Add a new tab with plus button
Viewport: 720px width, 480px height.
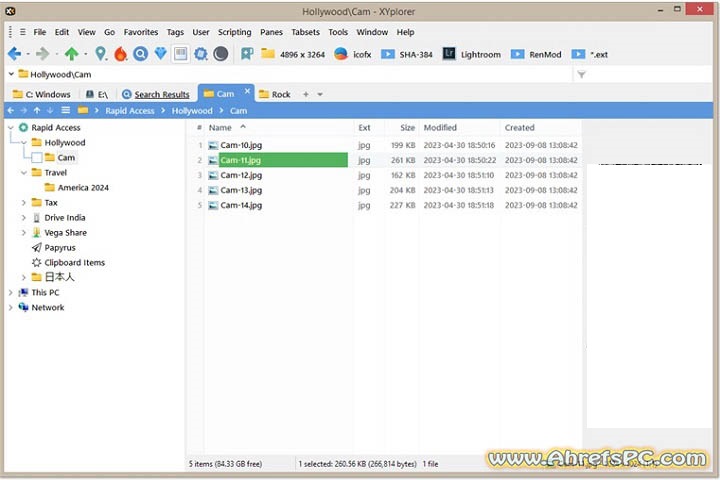point(305,94)
